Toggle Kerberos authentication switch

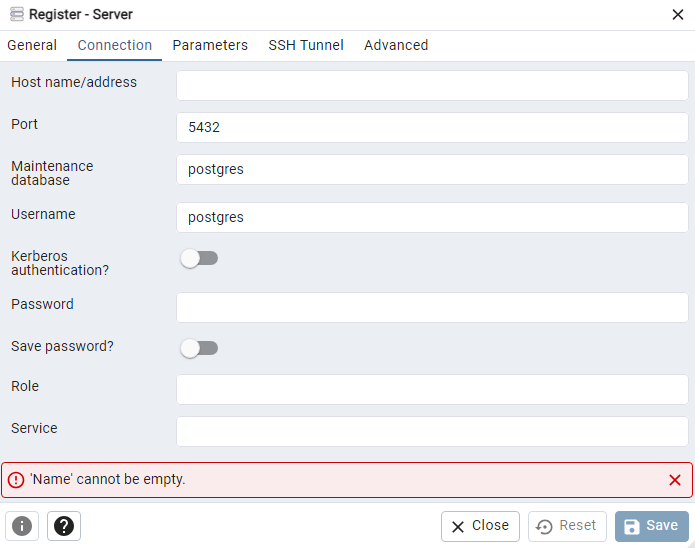(x=198, y=258)
